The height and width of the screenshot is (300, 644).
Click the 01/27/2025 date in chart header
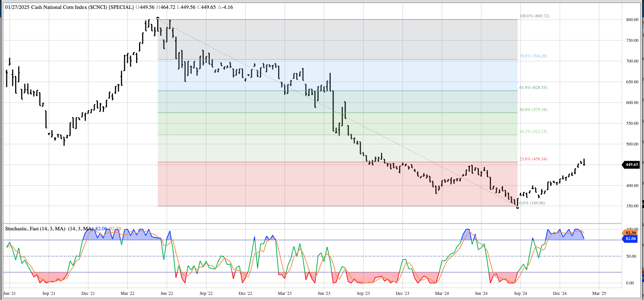point(17,7)
